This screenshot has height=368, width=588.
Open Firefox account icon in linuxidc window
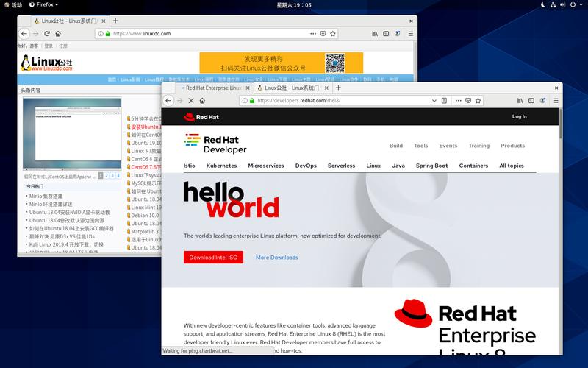coord(397,33)
